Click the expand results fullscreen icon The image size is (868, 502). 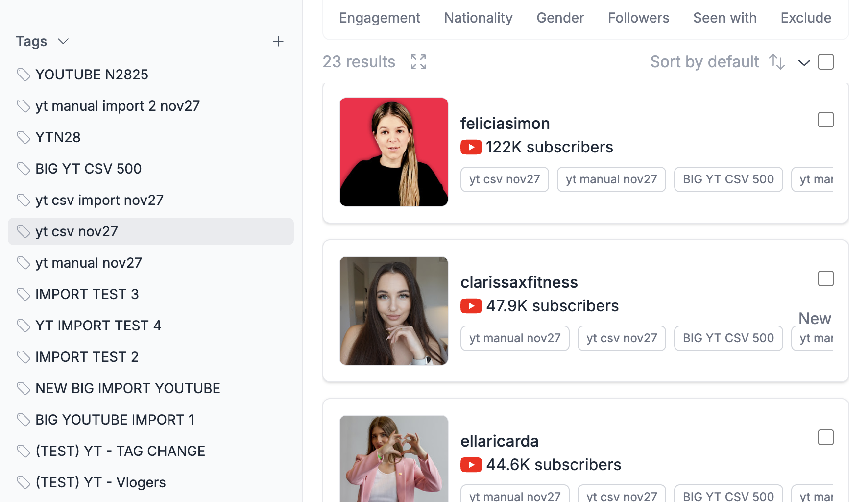(418, 62)
